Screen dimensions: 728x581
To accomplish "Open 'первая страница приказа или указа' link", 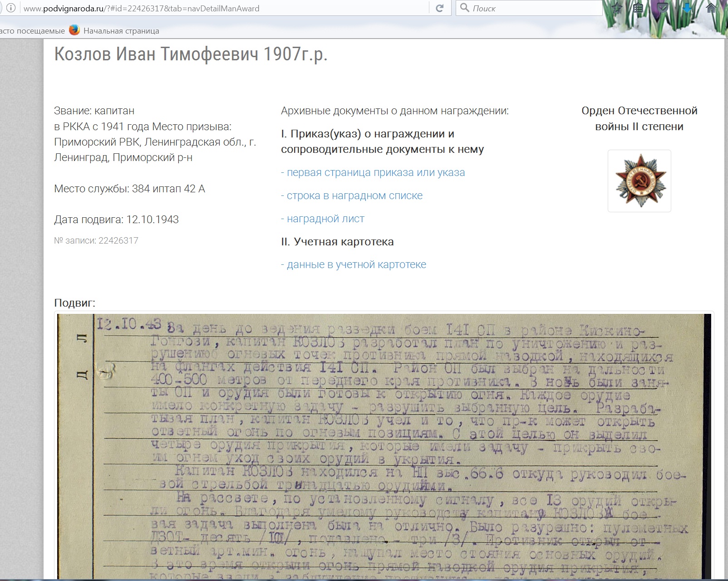I will click(x=375, y=172).
